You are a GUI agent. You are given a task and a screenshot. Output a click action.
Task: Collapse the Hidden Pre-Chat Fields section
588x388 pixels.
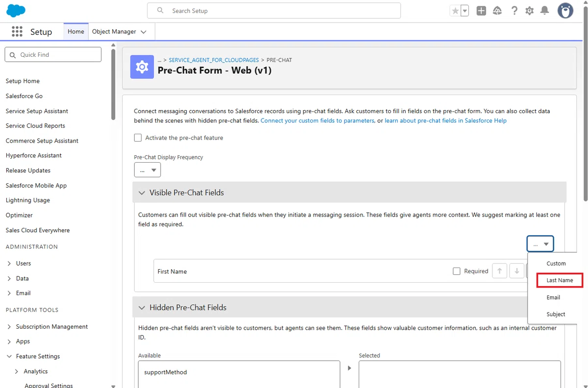[142, 308]
